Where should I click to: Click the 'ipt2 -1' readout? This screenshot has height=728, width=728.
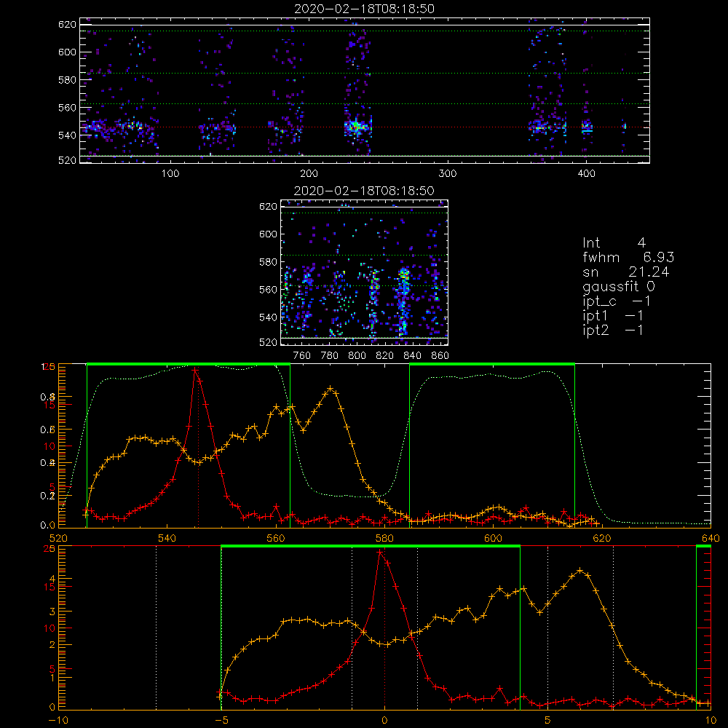(x=613, y=330)
